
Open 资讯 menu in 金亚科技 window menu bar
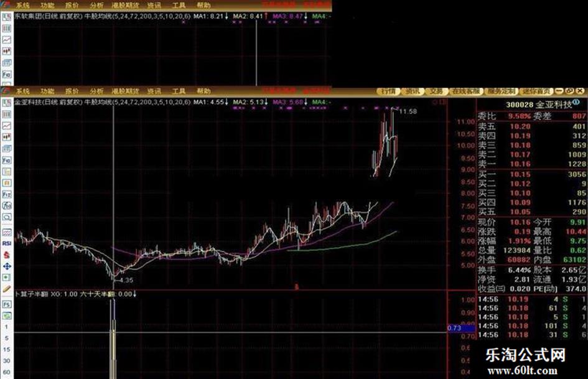pyautogui.click(x=154, y=91)
